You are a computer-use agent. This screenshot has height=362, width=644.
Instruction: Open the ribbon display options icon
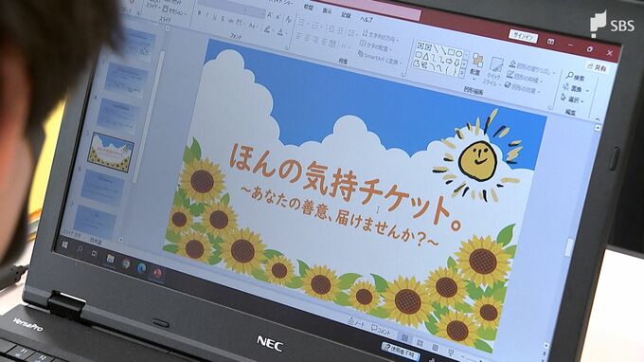[x=550, y=41]
